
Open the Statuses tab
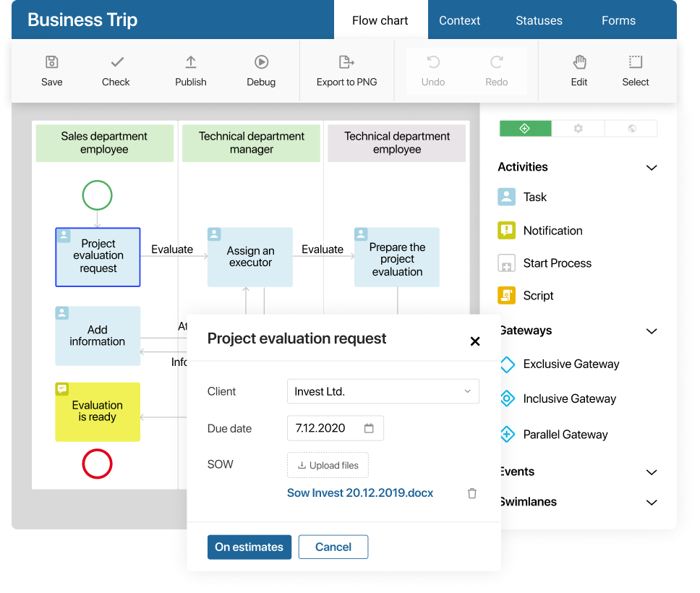pos(539,20)
